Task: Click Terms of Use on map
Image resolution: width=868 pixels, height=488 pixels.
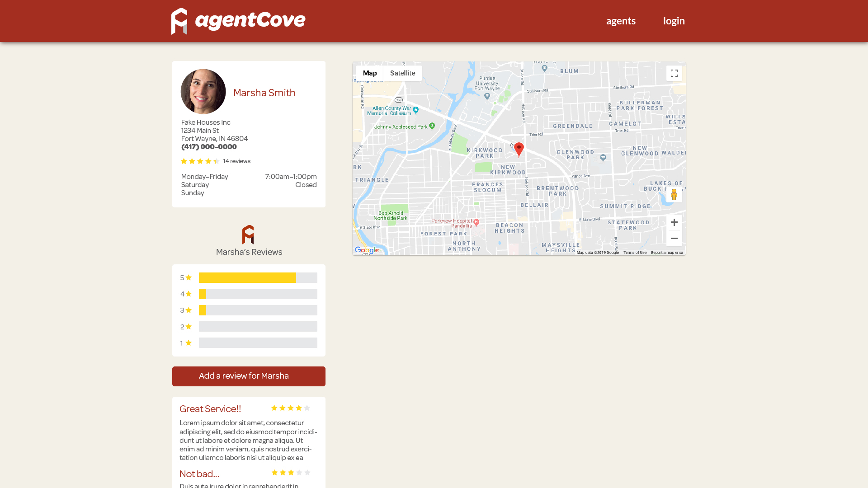Action: click(x=635, y=253)
